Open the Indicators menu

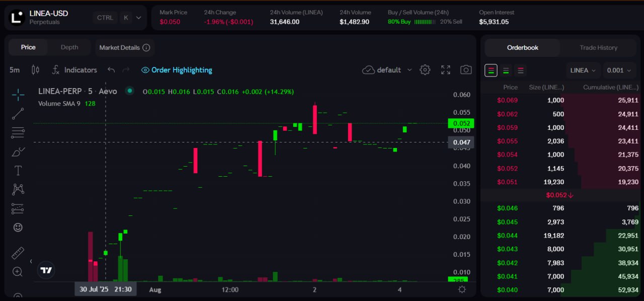74,70
